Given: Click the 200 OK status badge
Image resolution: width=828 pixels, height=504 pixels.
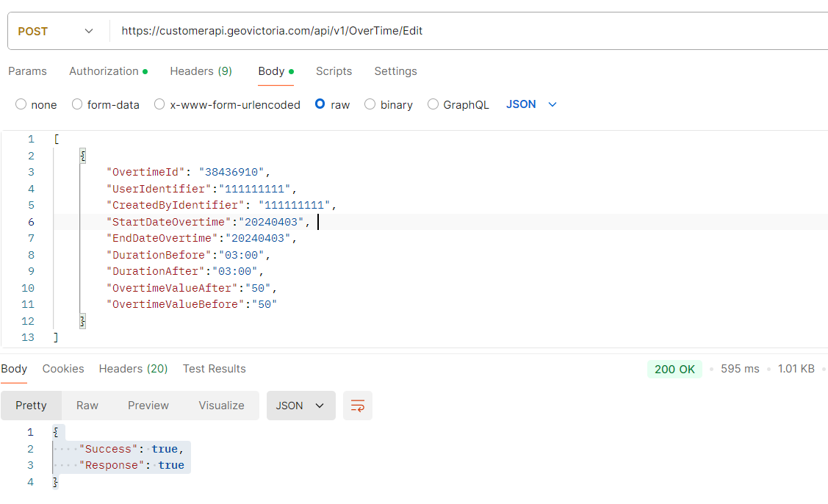Looking at the screenshot, I should click(x=674, y=369).
